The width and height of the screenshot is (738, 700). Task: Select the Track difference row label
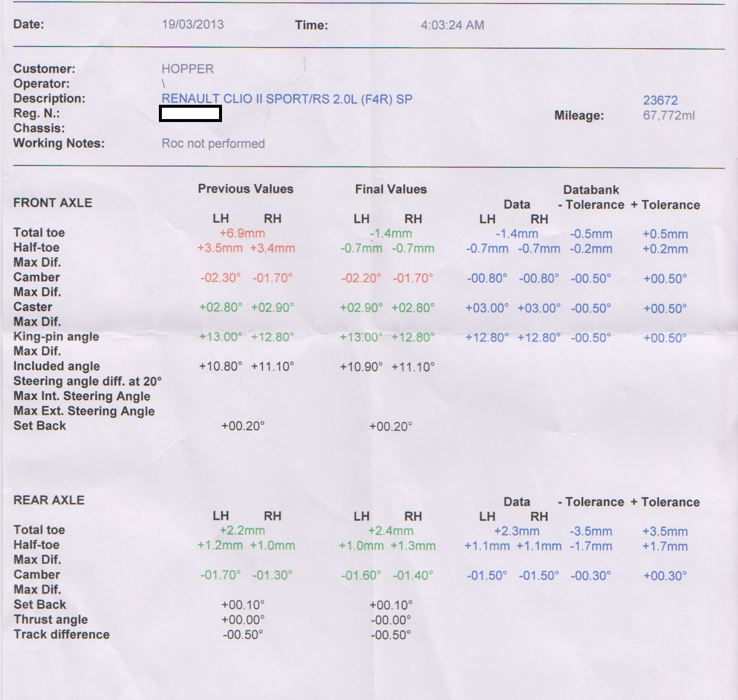pos(61,635)
